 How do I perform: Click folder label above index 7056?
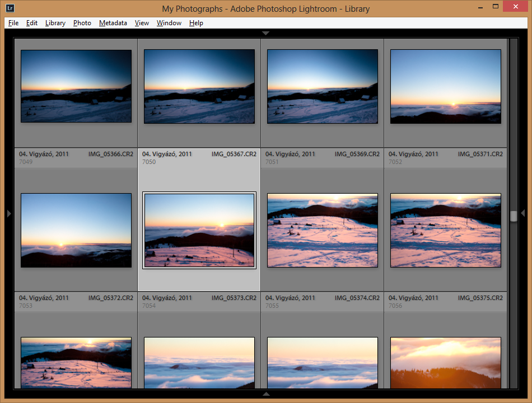pyautogui.click(x=413, y=298)
